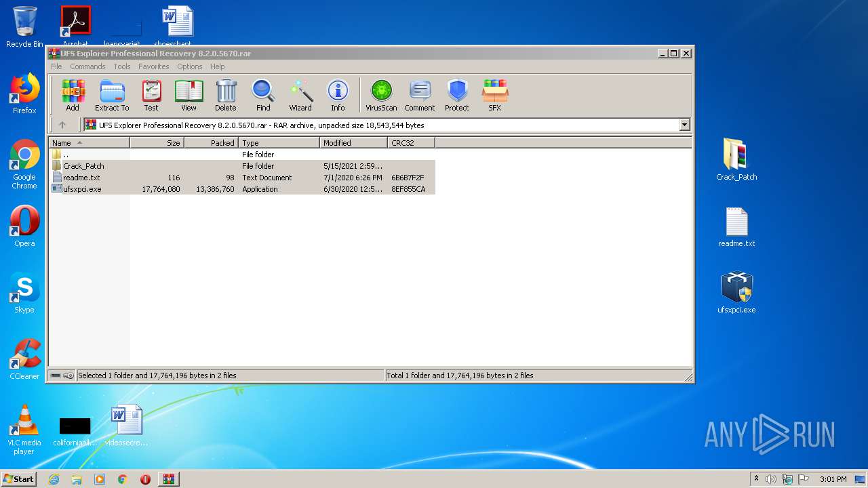Click the Protect shield icon

click(x=457, y=96)
